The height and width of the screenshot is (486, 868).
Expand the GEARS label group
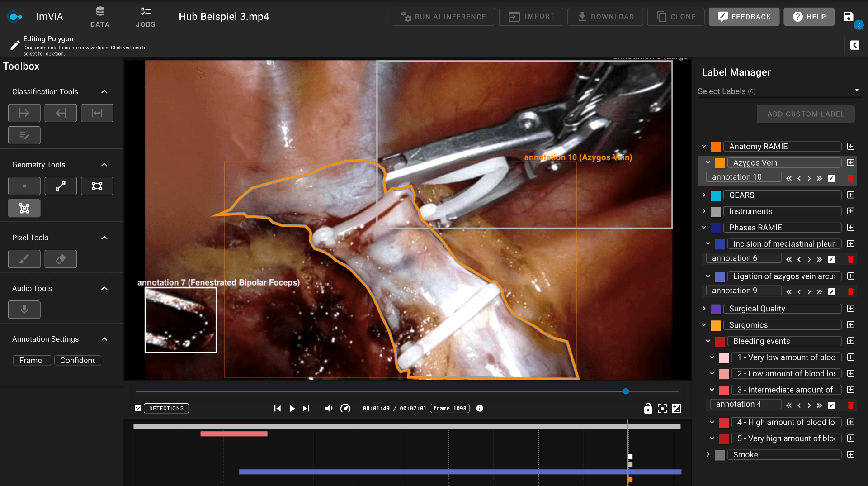(703, 195)
